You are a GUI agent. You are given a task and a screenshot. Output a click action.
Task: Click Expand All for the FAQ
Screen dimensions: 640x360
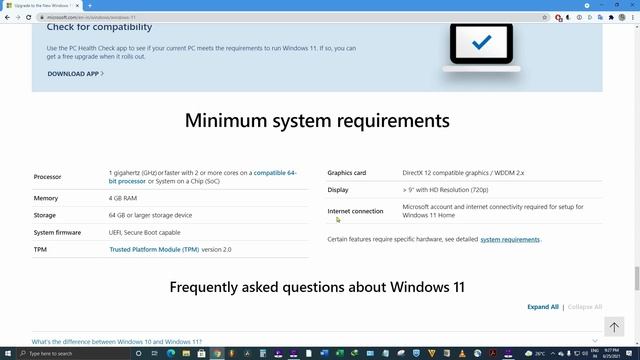click(x=542, y=307)
